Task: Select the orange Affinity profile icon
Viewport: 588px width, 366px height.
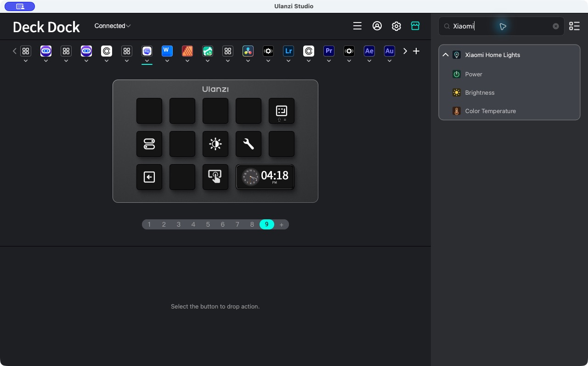Action: click(187, 51)
